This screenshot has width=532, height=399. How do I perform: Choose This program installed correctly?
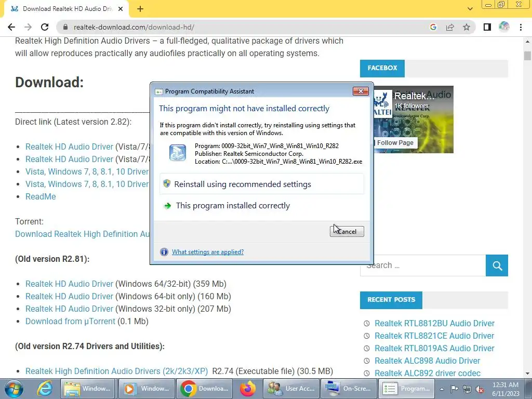(x=262, y=206)
